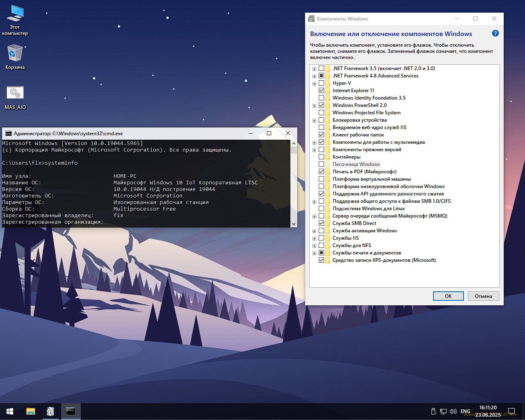Click the folder icon beside Службы IIS

tap(328, 238)
